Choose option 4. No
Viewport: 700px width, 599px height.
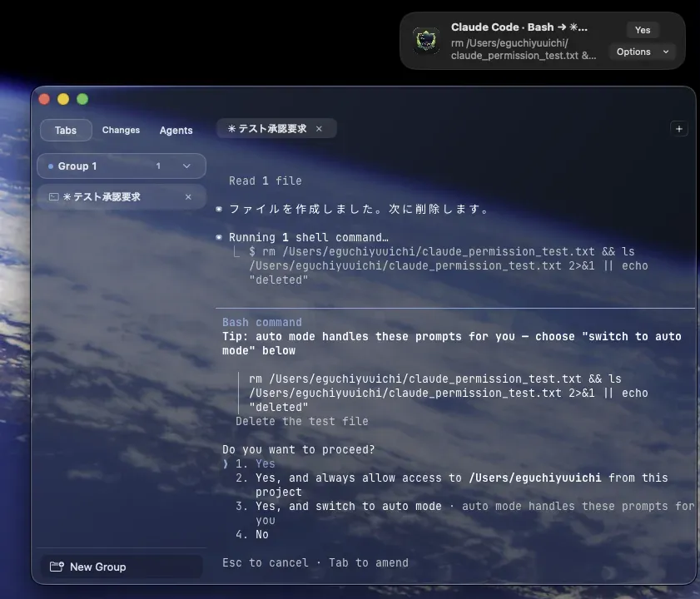[252, 535]
